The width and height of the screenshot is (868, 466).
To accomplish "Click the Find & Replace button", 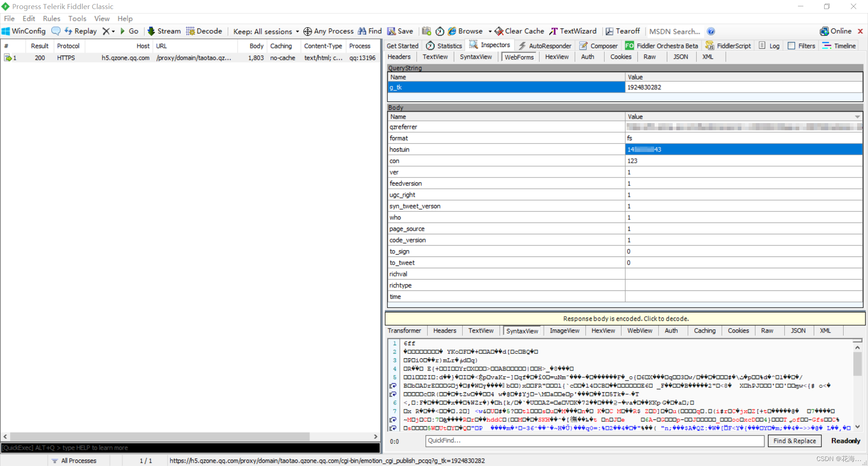I will [794, 441].
